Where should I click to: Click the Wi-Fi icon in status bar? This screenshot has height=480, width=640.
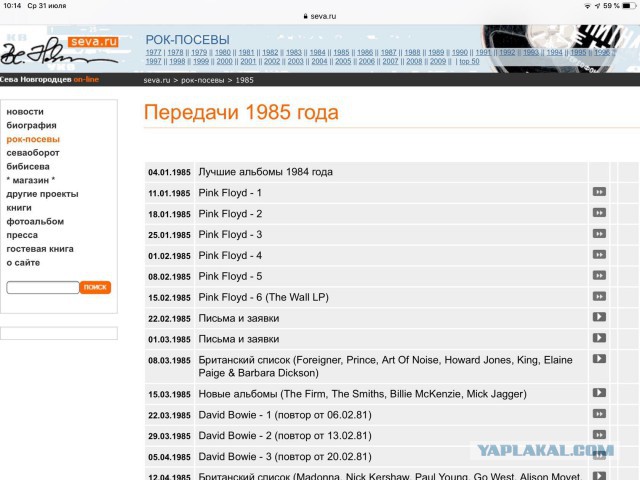point(587,6)
